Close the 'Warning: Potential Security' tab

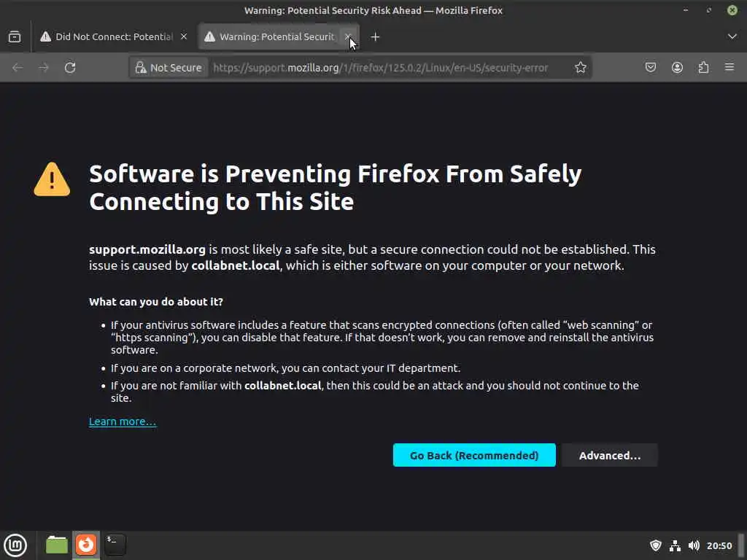(x=348, y=36)
